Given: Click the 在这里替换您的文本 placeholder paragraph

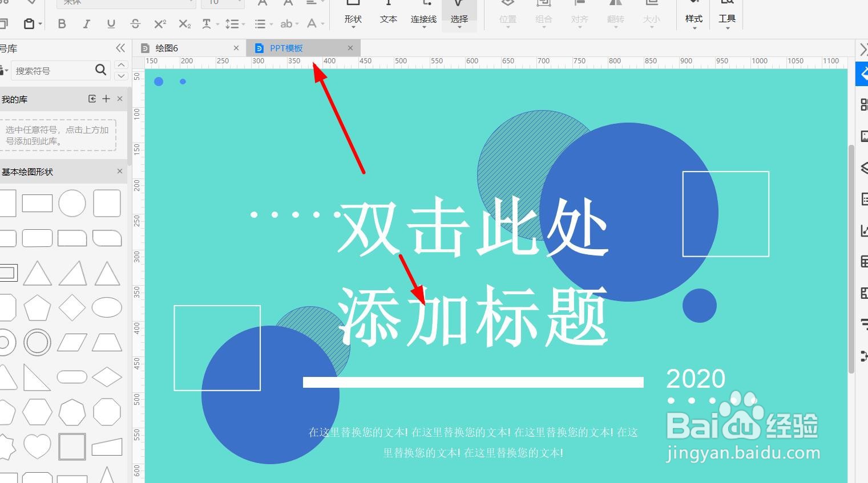Looking at the screenshot, I should pyautogui.click(x=473, y=443).
